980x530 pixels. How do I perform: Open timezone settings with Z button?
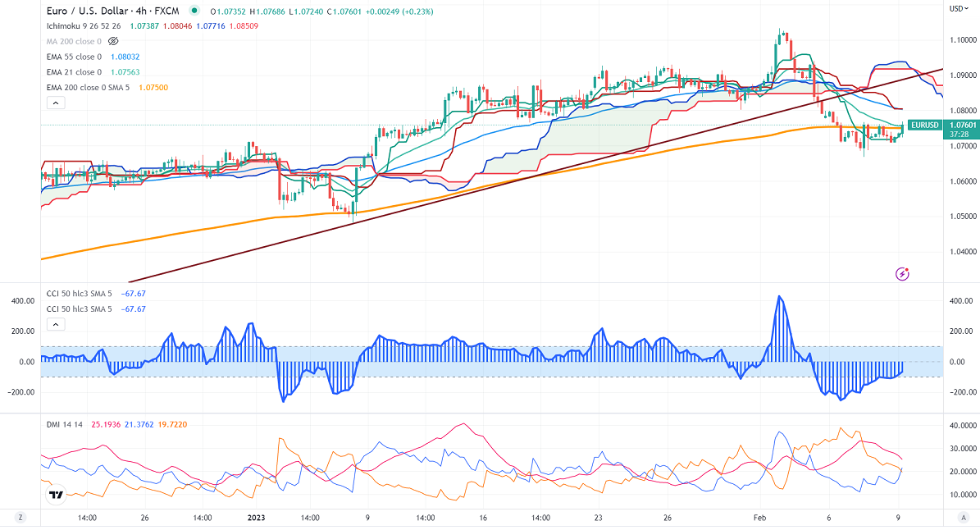[21, 518]
